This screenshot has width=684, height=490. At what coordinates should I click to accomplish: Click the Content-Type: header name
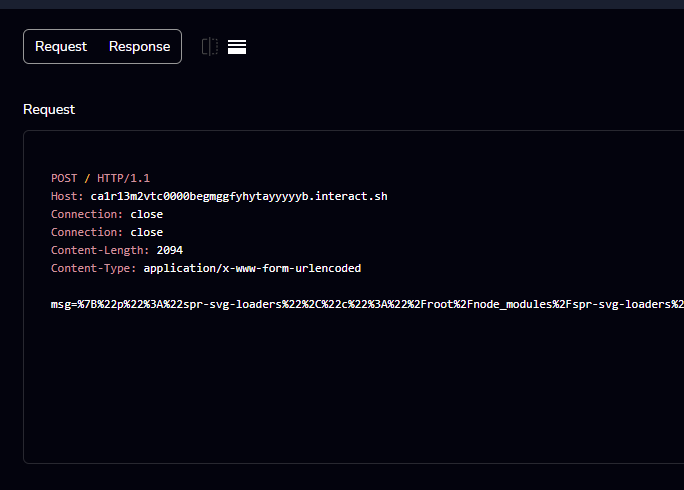94,268
